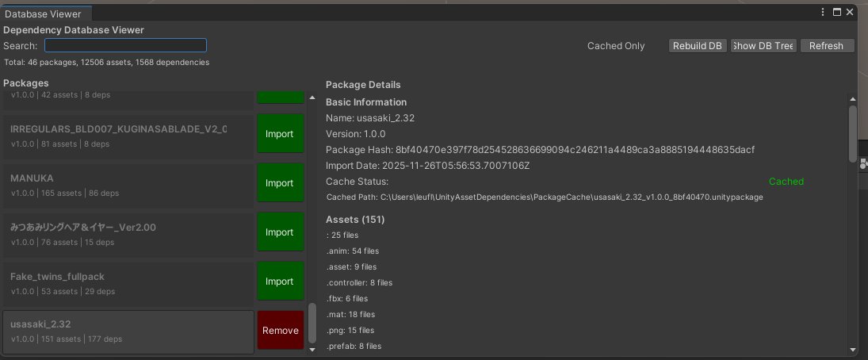The height and width of the screenshot is (360, 868).
Task: Click the 'Version: 1.0.0' line
Action: point(355,134)
